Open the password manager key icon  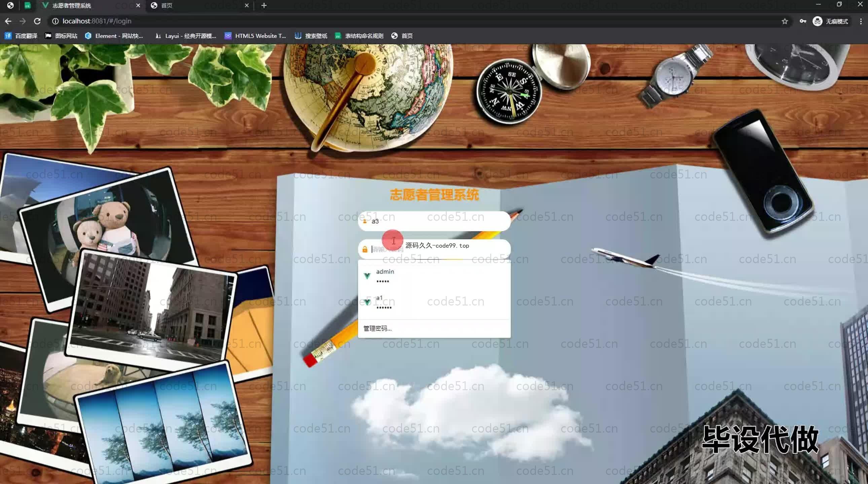803,21
